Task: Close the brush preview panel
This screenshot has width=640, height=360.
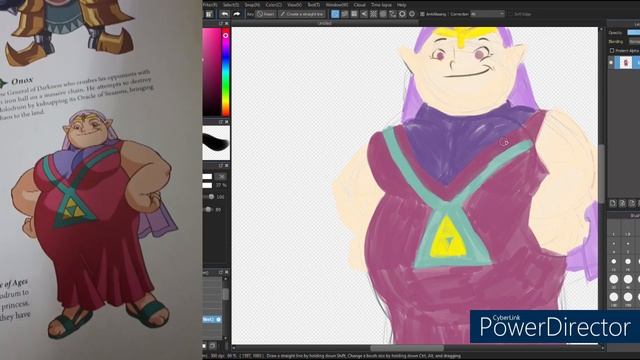Action: click(227, 122)
